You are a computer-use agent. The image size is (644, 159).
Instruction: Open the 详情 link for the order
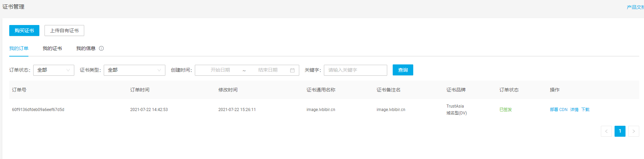click(x=574, y=110)
